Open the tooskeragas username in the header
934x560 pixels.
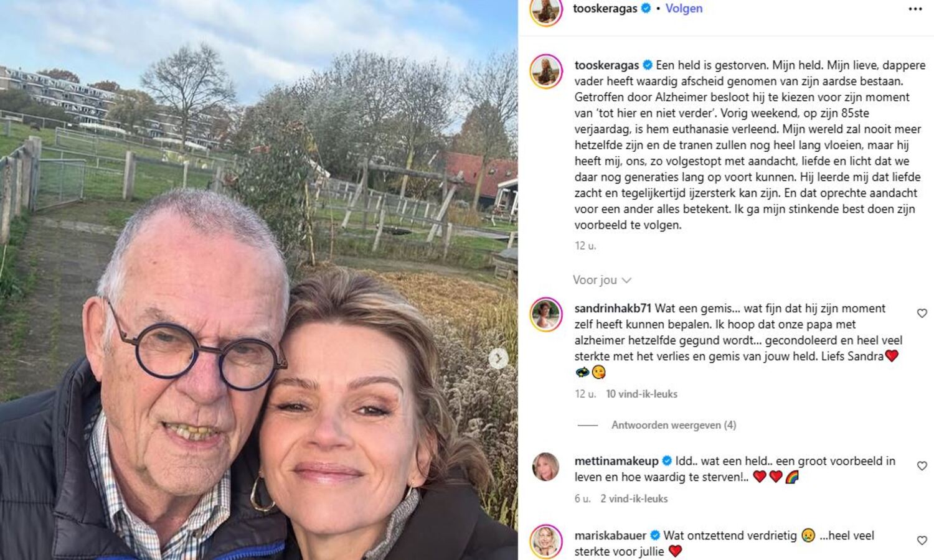(x=605, y=9)
